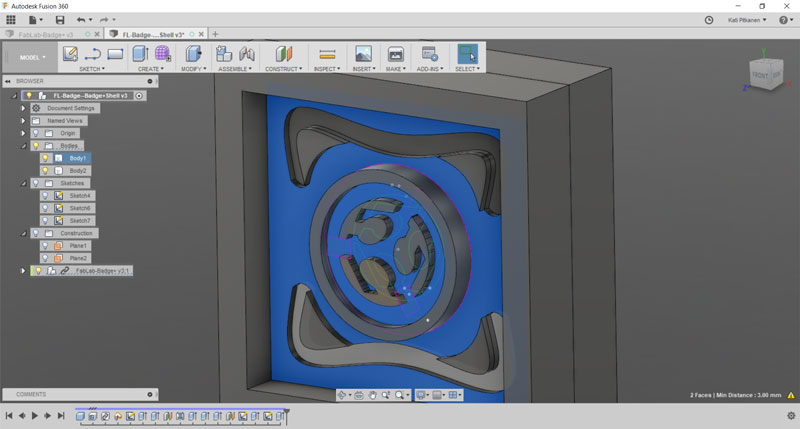This screenshot has width=800, height=429.
Task: Click the Pan hand icon
Action: [x=372, y=395]
